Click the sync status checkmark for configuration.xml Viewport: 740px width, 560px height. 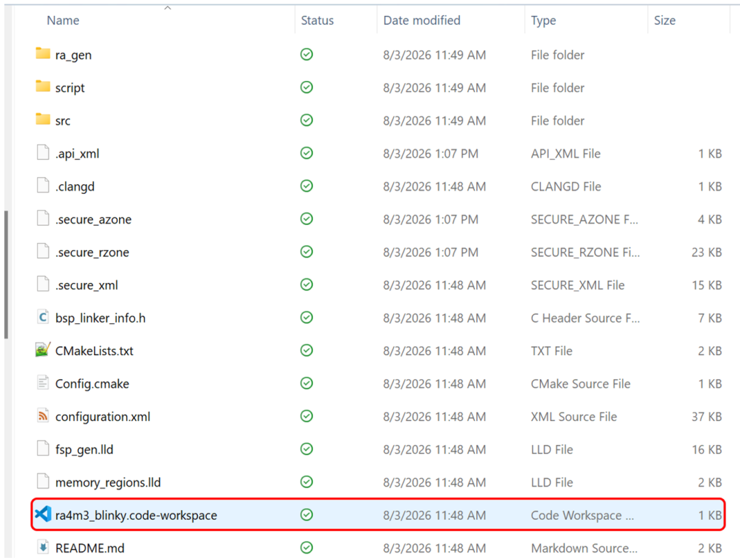pos(307,416)
